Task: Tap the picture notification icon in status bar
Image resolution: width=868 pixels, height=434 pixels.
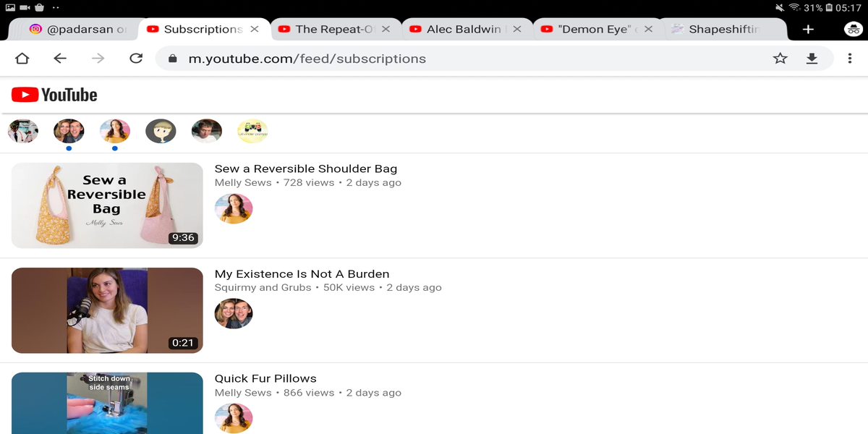Action: pyautogui.click(x=10, y=7)
